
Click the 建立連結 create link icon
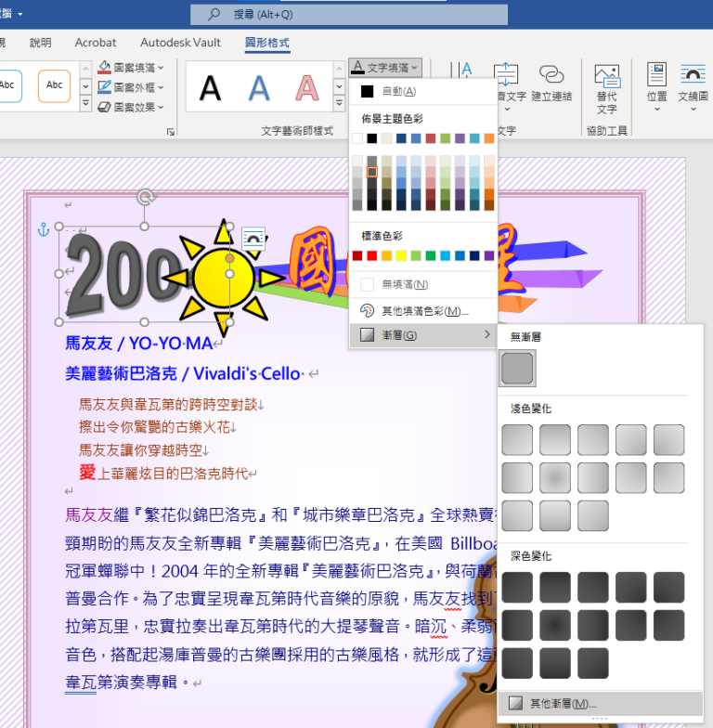pos(551,74)
